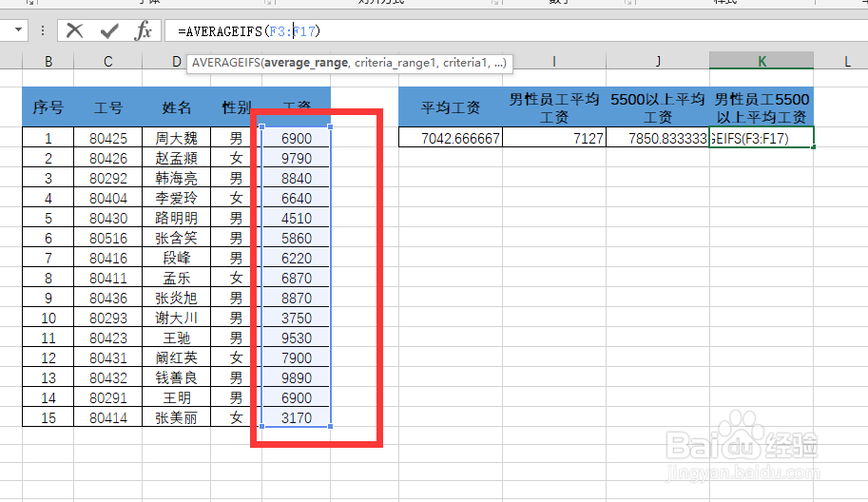Select salary cell 5860
Image resolution: width=868 pixels, height=502 pixels.
(297, 238)
